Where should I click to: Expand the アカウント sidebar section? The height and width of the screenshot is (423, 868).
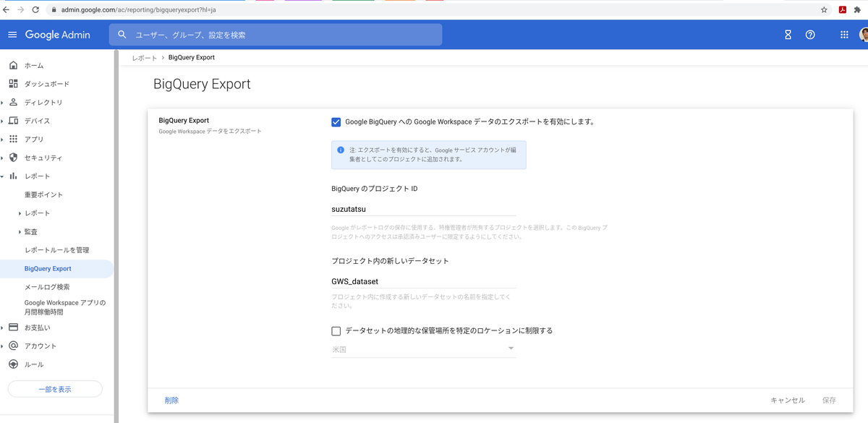tap(2, 346)
